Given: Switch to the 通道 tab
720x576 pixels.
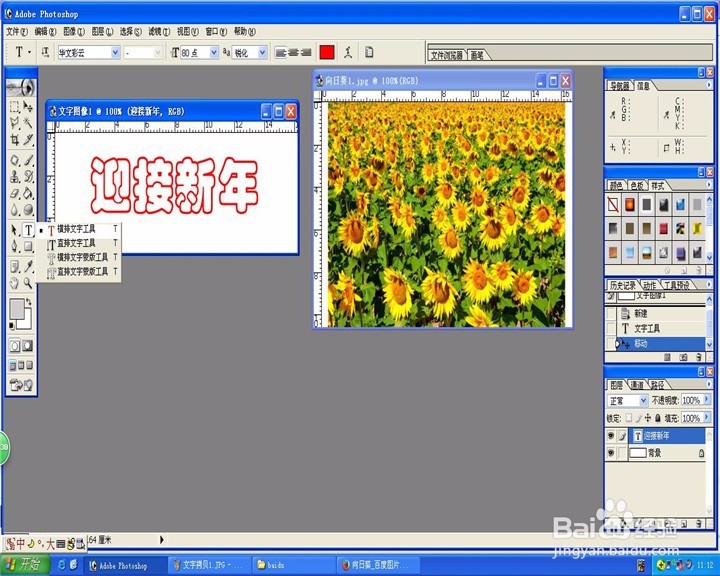Looking at the screenshot, I should point(636,385).
